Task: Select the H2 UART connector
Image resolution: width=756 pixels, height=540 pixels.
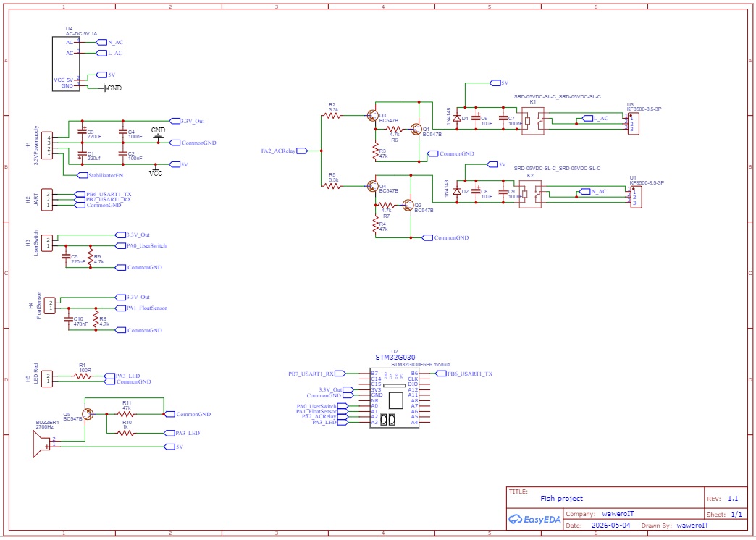Action: coord(48,200)
